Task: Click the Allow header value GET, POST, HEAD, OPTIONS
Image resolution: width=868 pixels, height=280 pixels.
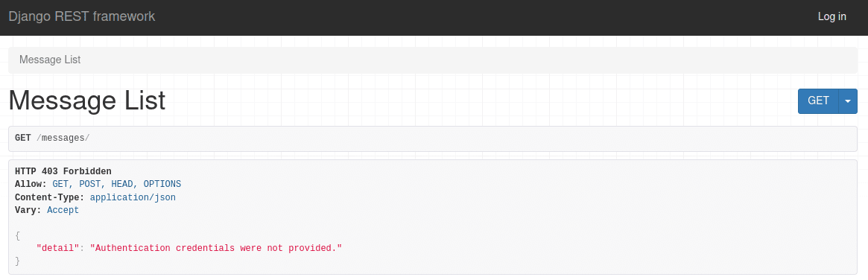Action: 117,184
